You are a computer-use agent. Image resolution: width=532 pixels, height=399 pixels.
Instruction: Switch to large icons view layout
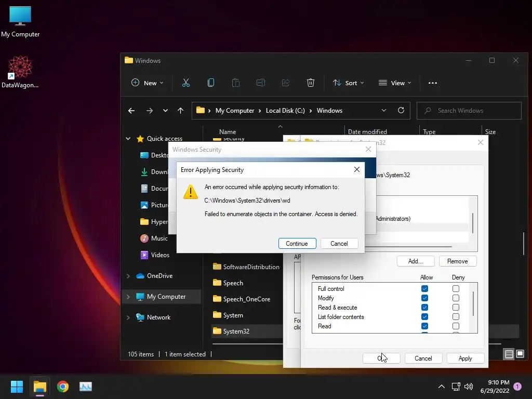(x=520, y=354)
